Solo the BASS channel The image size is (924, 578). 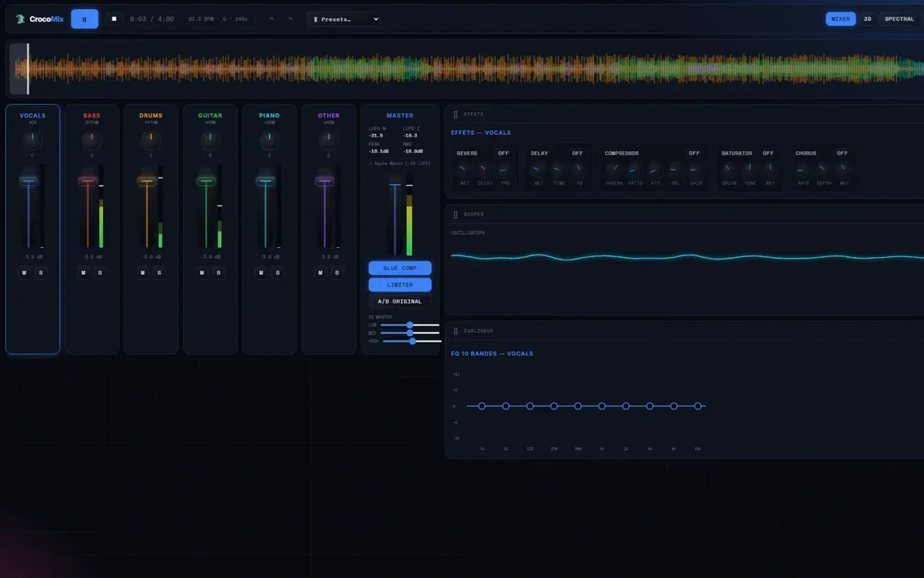[100, 273]
